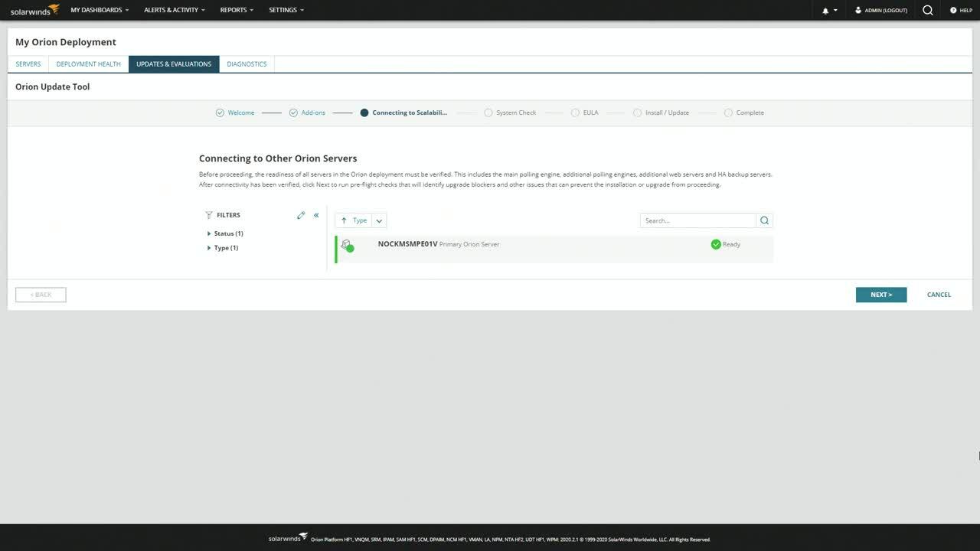Click the filter funnel icon next to FILTERS
Viewport: 980px width, 551px height.
pyautogui.click(x=207, y=215)
